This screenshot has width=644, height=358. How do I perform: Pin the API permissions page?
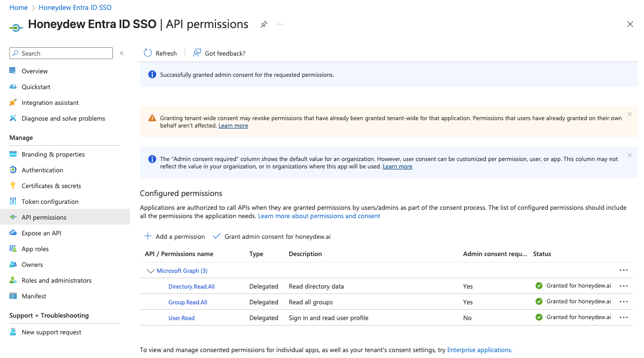coord(264,24)
